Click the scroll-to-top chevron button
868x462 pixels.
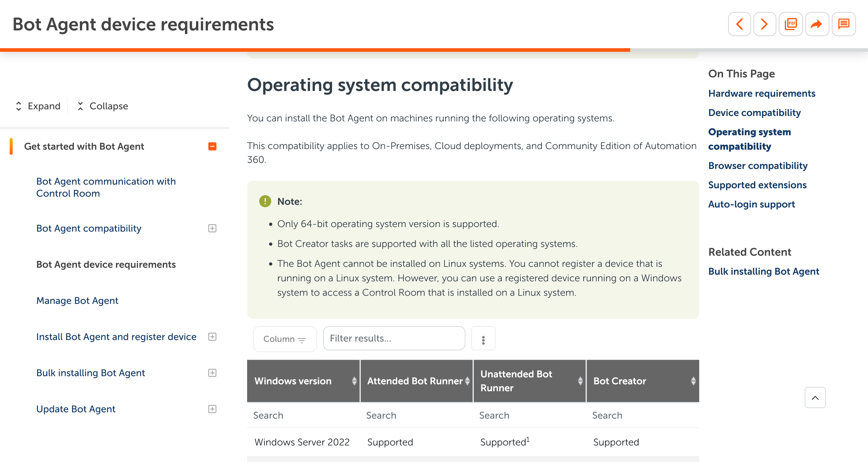point(815,398)
